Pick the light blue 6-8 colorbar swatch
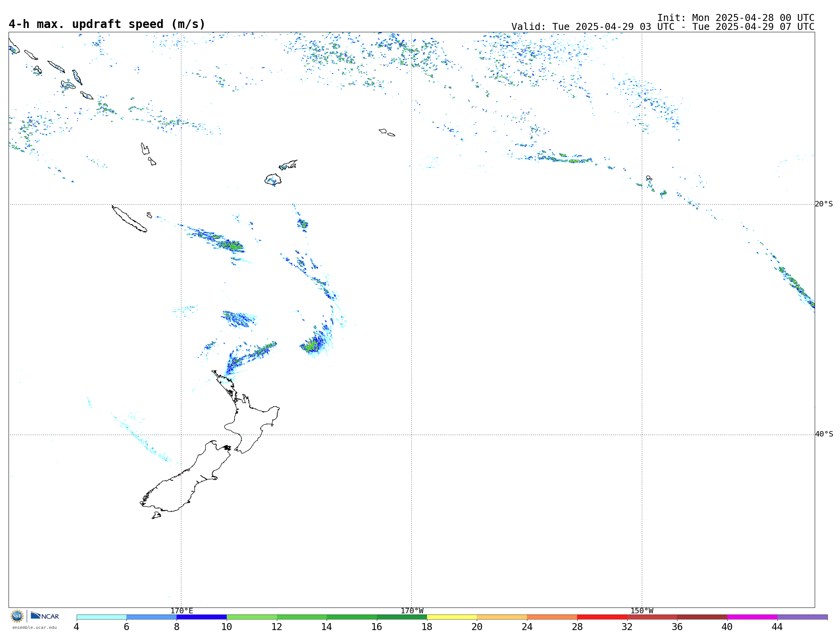 [152, 617]
